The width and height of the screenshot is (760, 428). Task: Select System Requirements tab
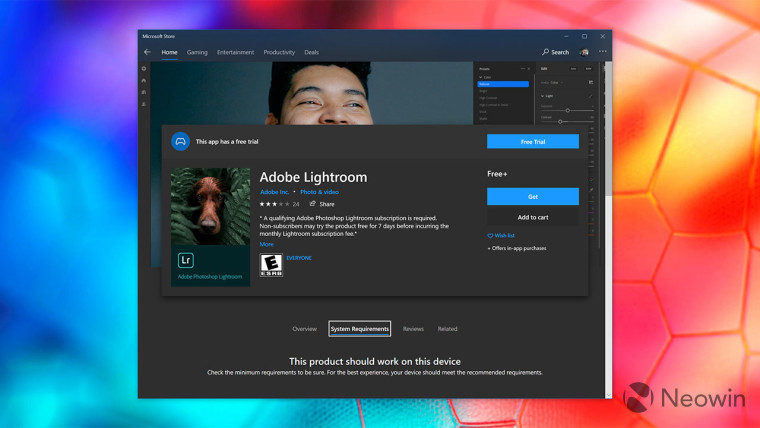[x=360, y=329]
